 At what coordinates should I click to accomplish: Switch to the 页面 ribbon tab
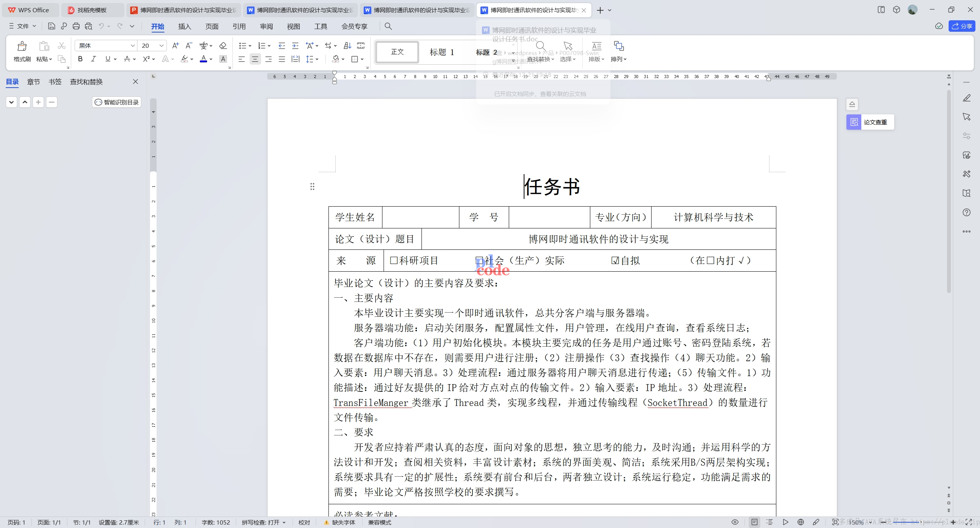click(x=212, y=26)
